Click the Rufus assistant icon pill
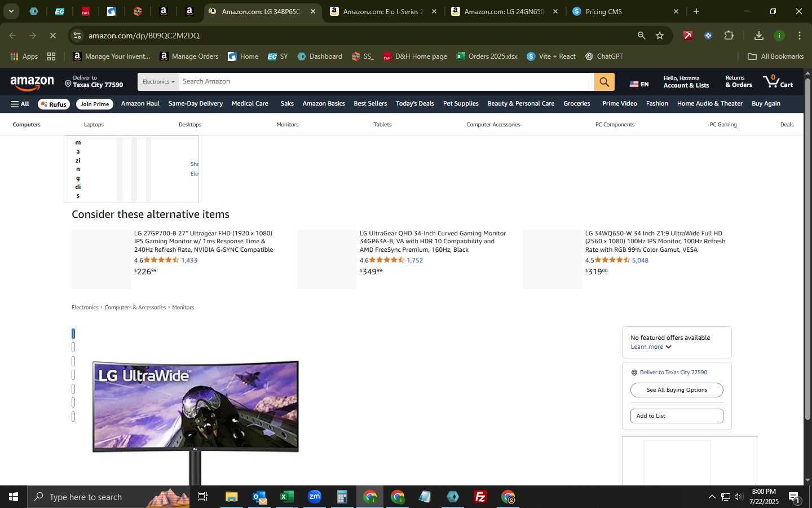Image resolution: width=812 pixels, height=508 pixels. [x=54, y=104]
